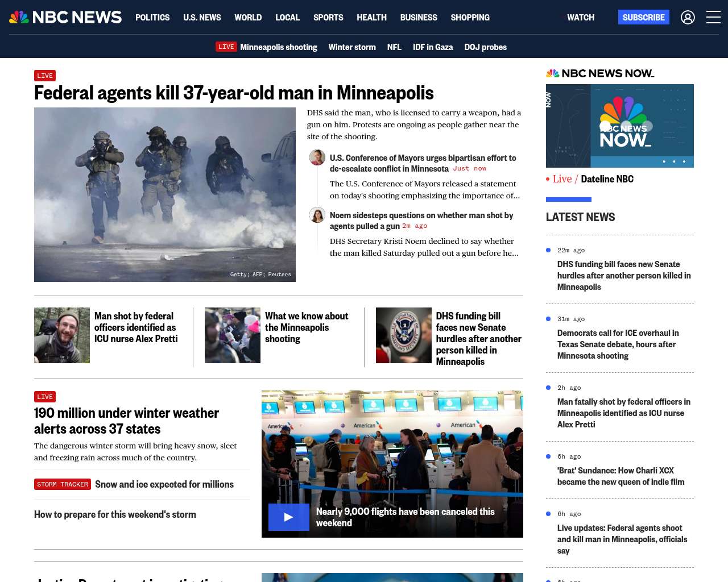Screen dimensions: 728x582
Task: Click the STORM TRACKER badge
Action: pyautogui.click(x=63, y=484)
